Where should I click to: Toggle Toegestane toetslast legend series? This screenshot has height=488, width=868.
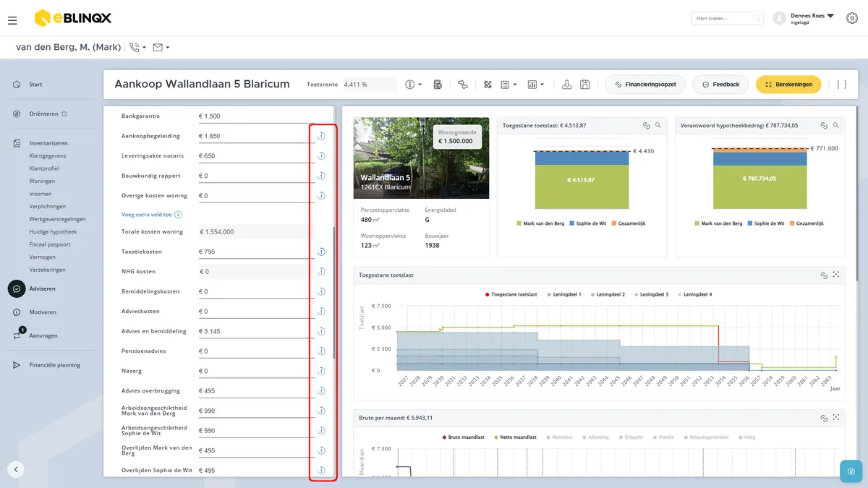(511, 294)
